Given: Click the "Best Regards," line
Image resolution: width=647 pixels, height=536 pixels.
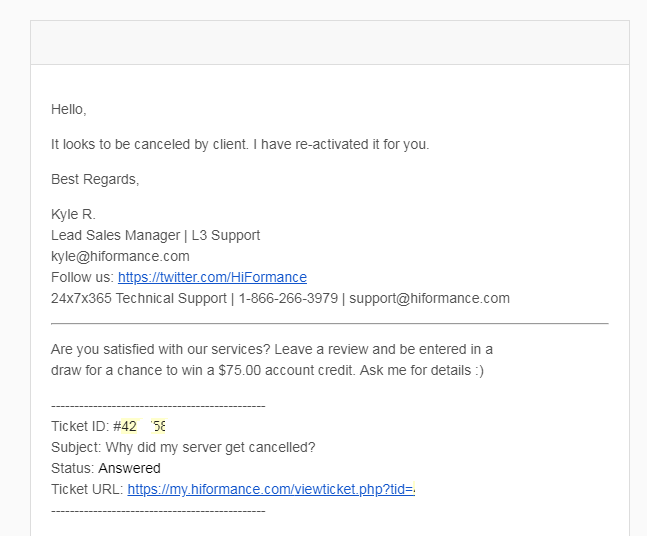Looking at the screenshot, I should point(95,179).
